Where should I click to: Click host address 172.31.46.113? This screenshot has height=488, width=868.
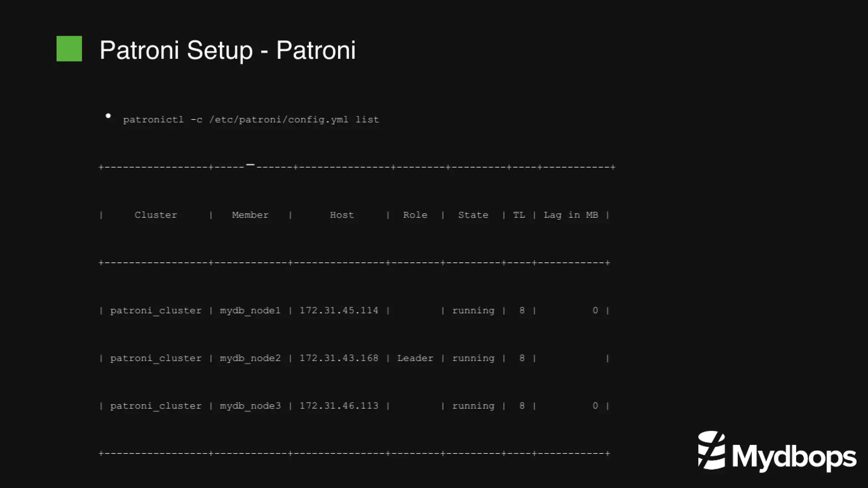click(339, 406)
